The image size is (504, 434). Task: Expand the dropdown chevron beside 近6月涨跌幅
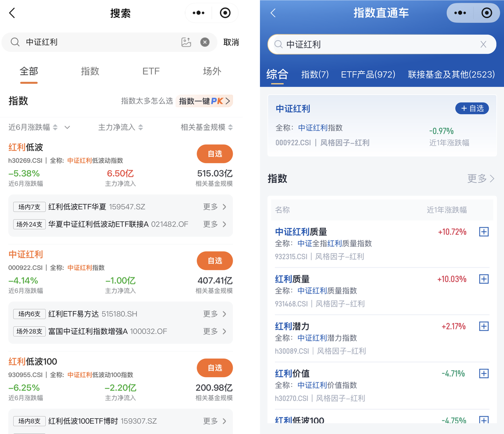coord(67,127)
